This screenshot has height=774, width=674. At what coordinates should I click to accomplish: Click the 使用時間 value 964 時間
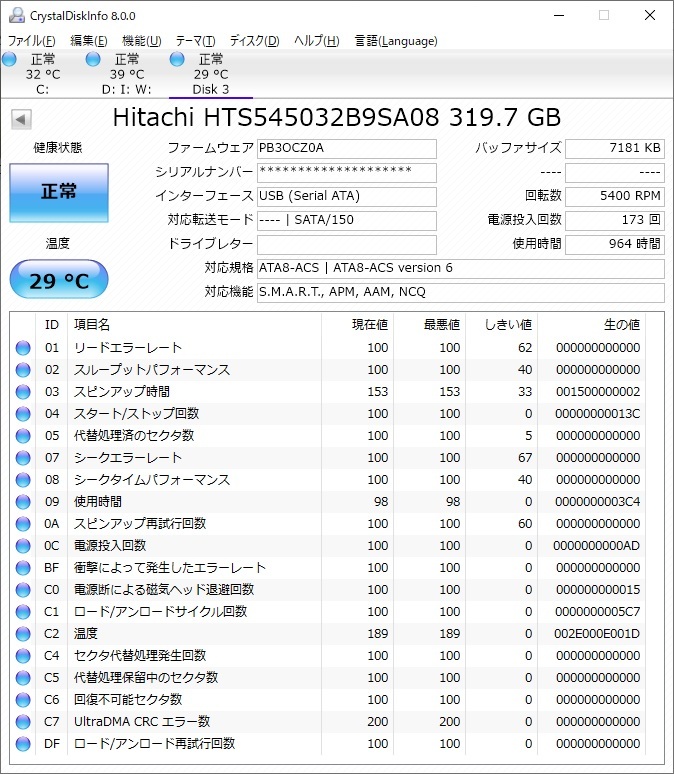coord(615,244)
